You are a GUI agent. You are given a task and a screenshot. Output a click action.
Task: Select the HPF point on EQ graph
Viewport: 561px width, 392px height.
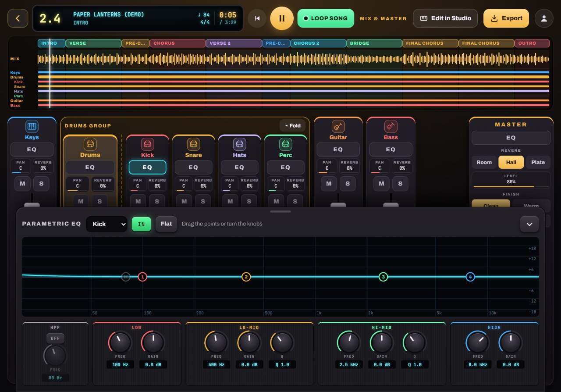(x=126, y=277)
